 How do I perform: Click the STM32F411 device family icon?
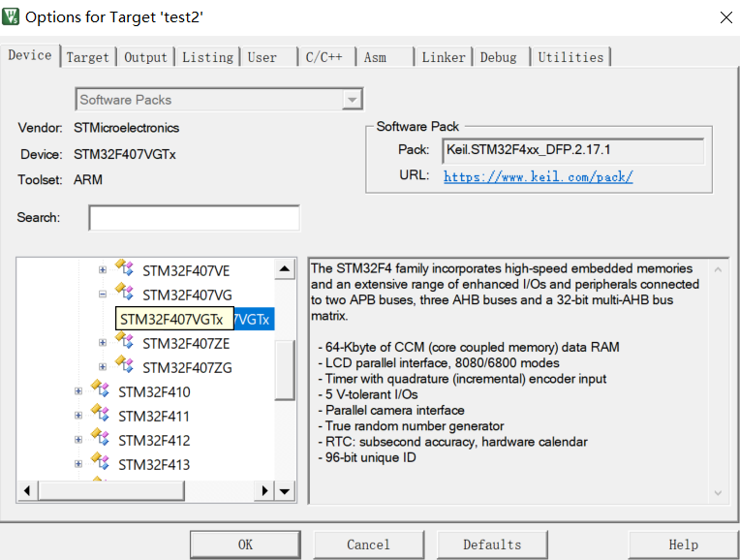coord(100,413)
